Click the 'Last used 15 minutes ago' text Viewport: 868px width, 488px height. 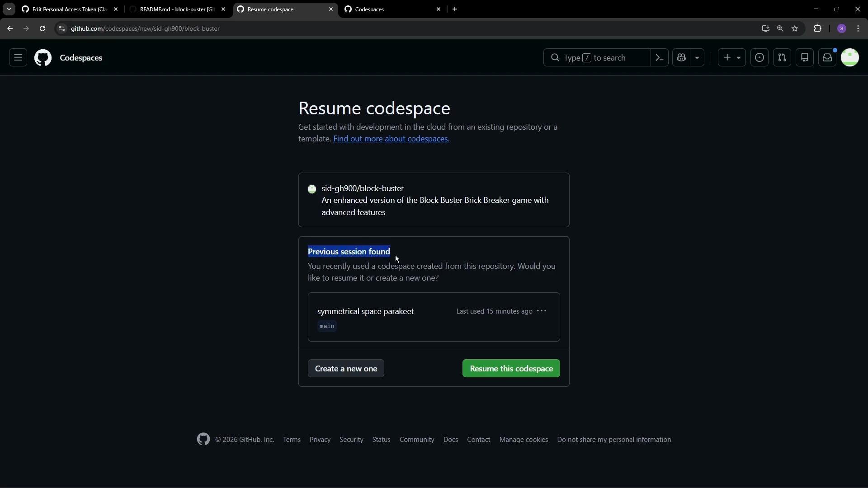point(494,311)
